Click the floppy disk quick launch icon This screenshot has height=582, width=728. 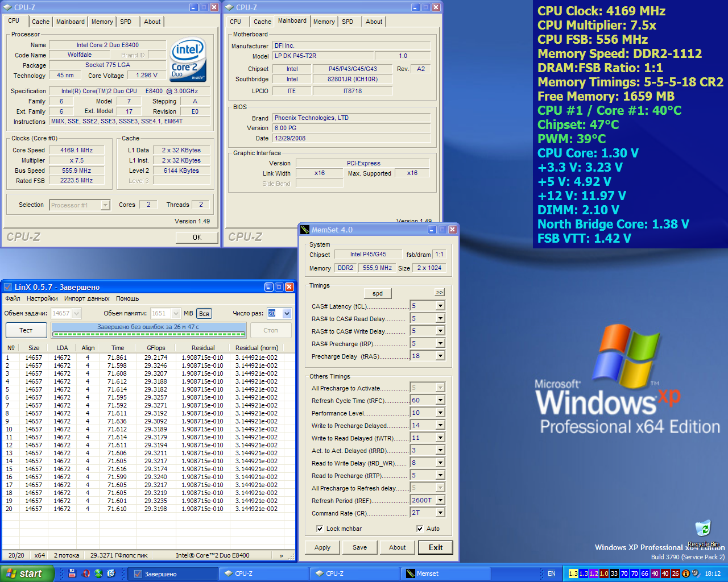[72, 573]
